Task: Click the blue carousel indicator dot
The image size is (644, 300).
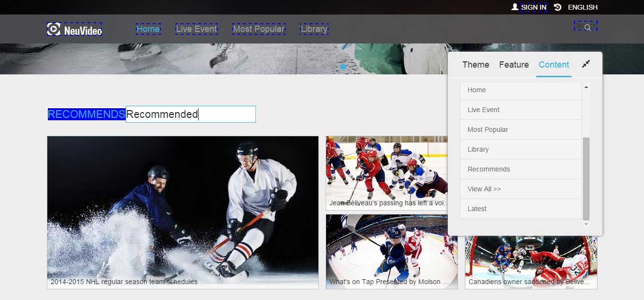Action: click(343, 67)
